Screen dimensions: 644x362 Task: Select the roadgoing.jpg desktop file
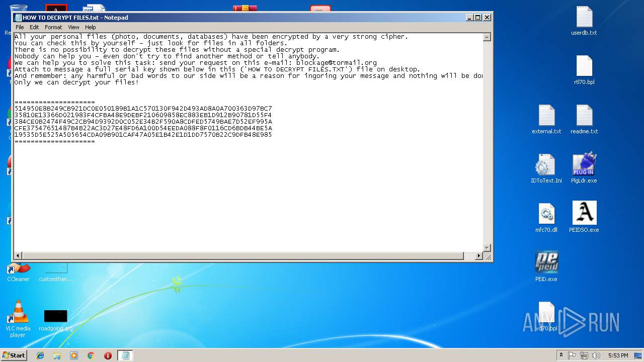[x=55, y=320]
